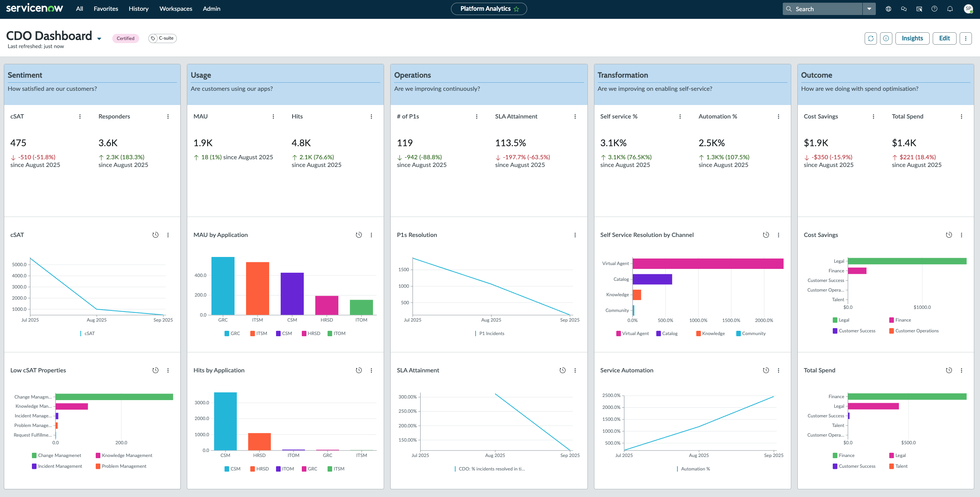This screenshot has height=497, width=980.
Task: Open the Automation % card kebab menu
Action: 779,117
